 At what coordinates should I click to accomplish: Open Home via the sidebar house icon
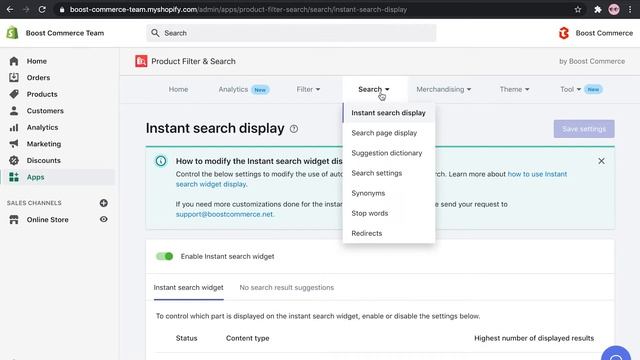coord(14,61)
